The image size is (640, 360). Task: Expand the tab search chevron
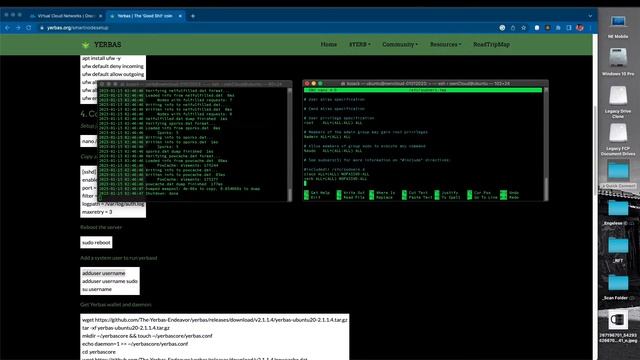[590, 16]
